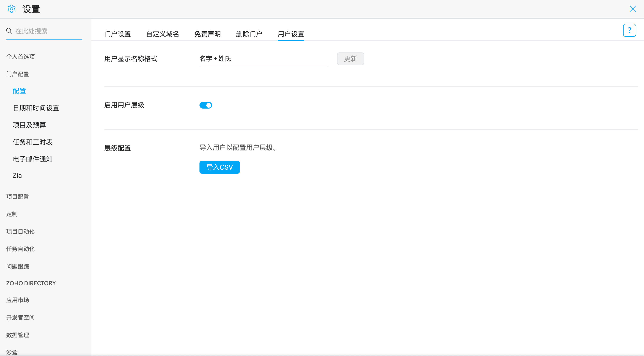Open the 删除门户 tab

(249, 34)
